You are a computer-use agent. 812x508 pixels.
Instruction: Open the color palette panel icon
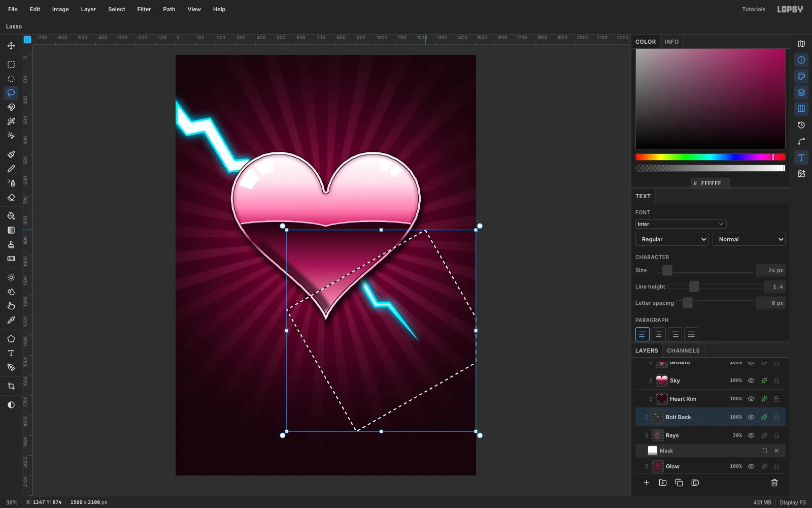tap(801, 76)
